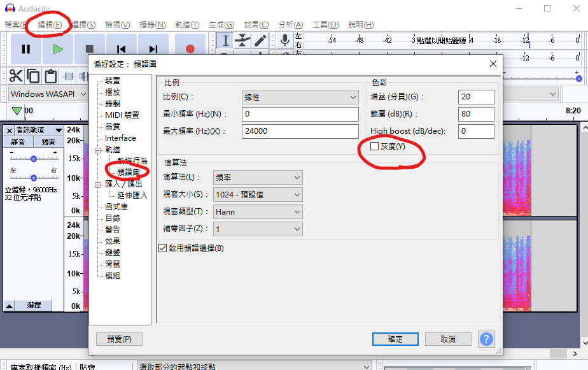The height and width of the screenshot is (370, 588).
Task: Expand the 視窗大小 1024 dropdown
Action: [258, 195]
